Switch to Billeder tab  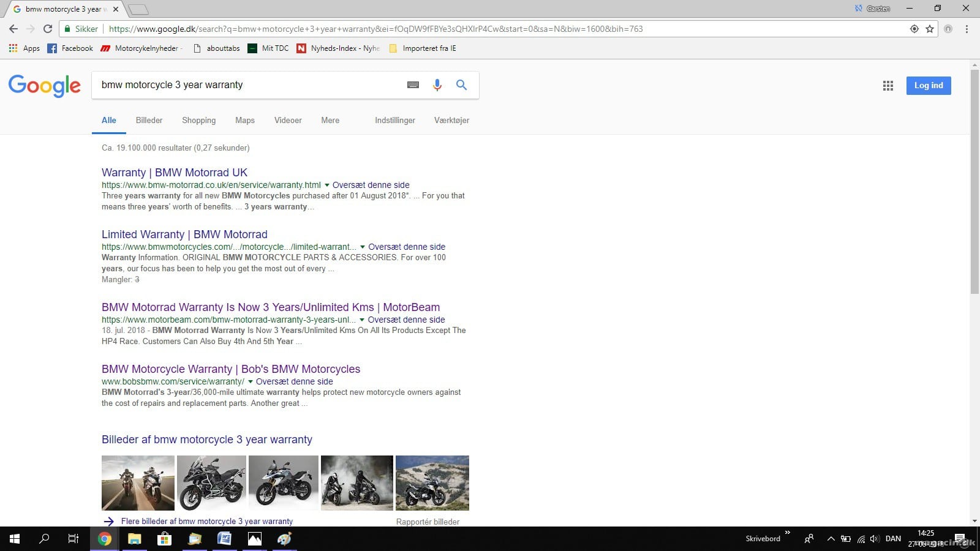pos(149,121)
